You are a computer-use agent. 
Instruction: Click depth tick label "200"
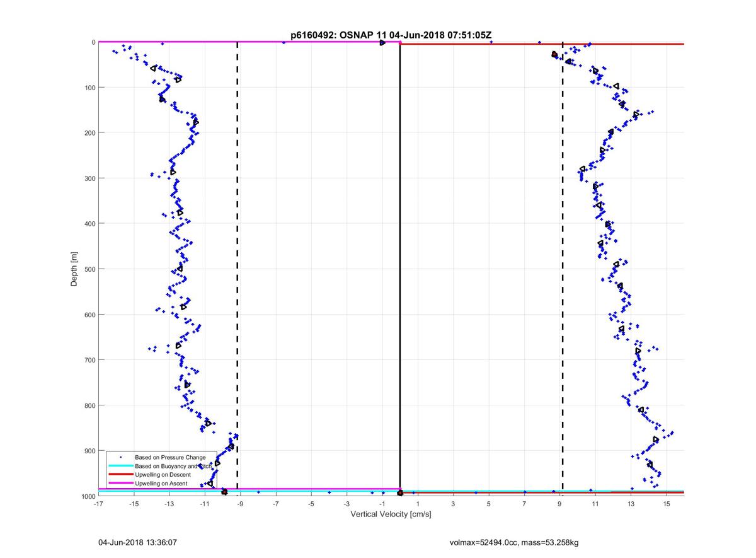(x=89, y=133)
